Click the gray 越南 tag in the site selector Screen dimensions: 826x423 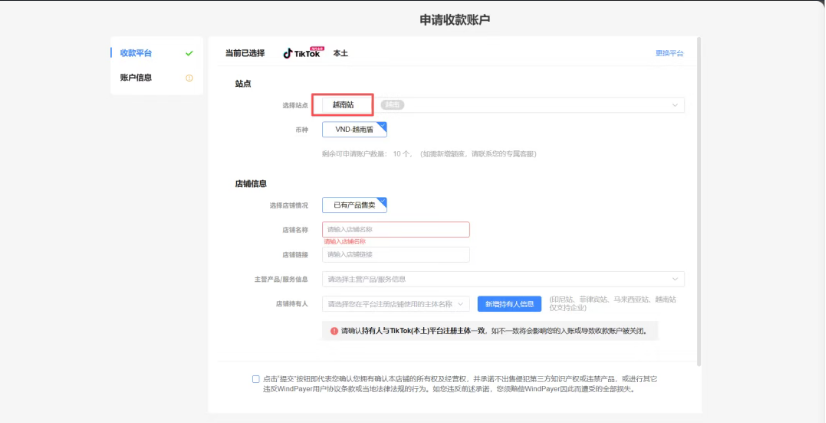click(392, 105)
